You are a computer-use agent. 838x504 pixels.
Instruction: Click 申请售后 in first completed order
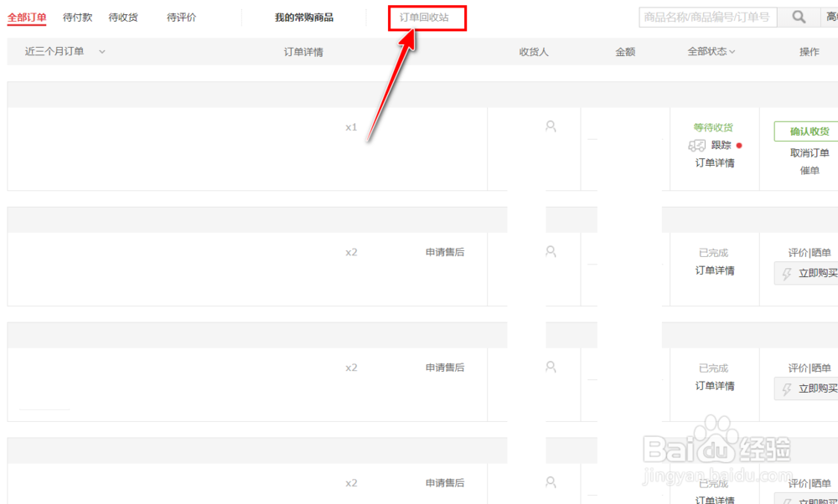point(445,252)
